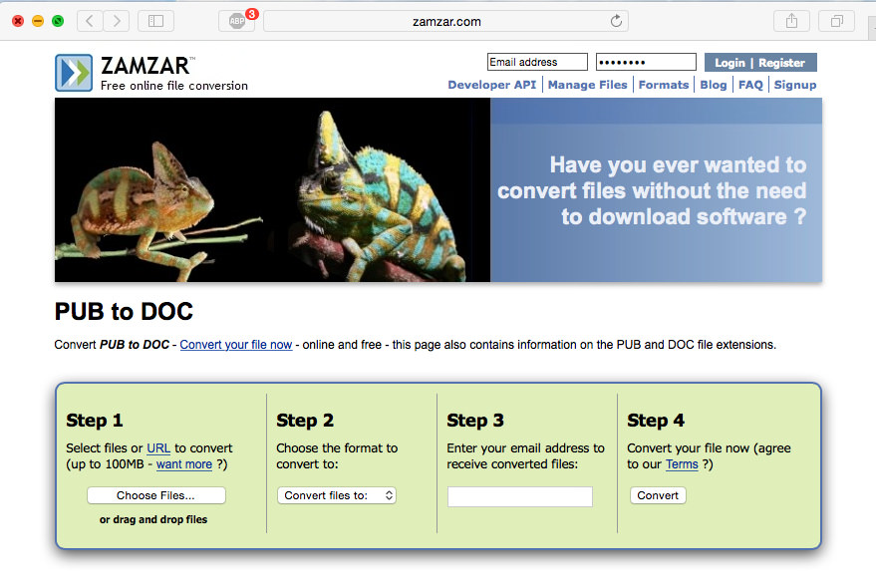Open the Adblock Plus extension icon
This screenshot has width=876, height=588.
[x=237, y=21]
